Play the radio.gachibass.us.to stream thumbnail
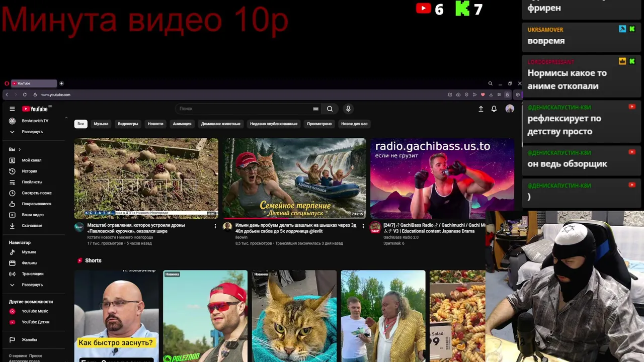The width and height of the screenshot is (644, 362). point(442,178)
